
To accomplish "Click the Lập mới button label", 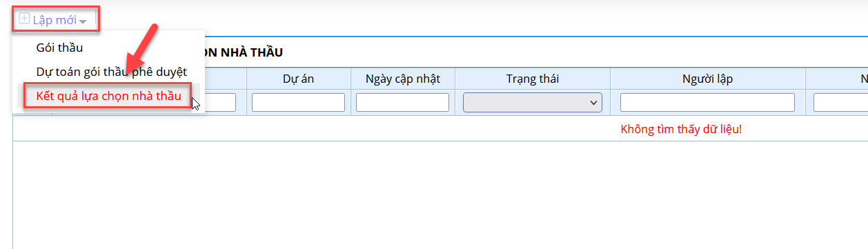I will (55, 20).
